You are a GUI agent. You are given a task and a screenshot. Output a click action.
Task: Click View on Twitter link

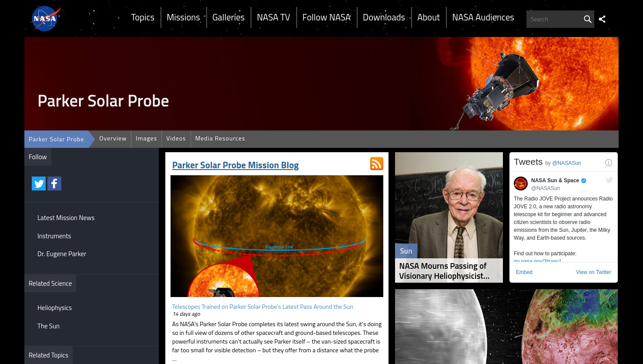[x=593, y=272]
